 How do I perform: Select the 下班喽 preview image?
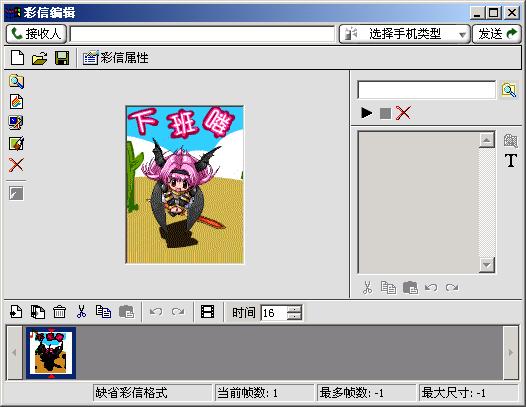[x=185, y=185]
